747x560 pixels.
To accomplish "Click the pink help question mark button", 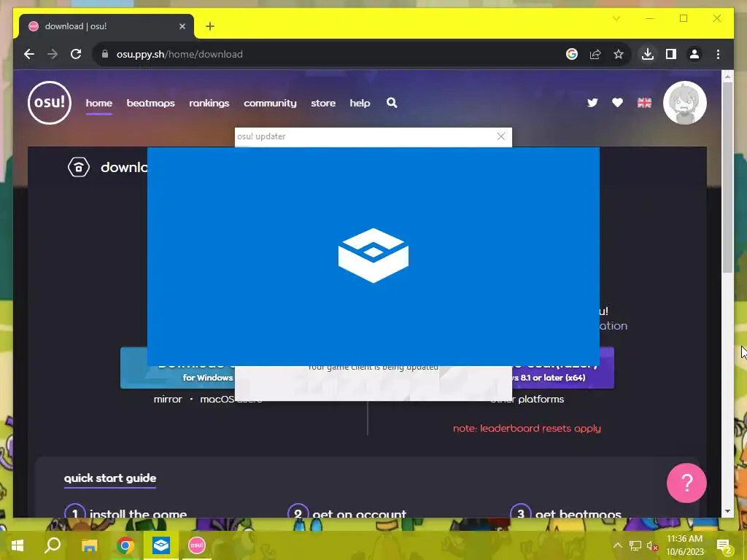I will pyautogui.click(x=686, y=483).
